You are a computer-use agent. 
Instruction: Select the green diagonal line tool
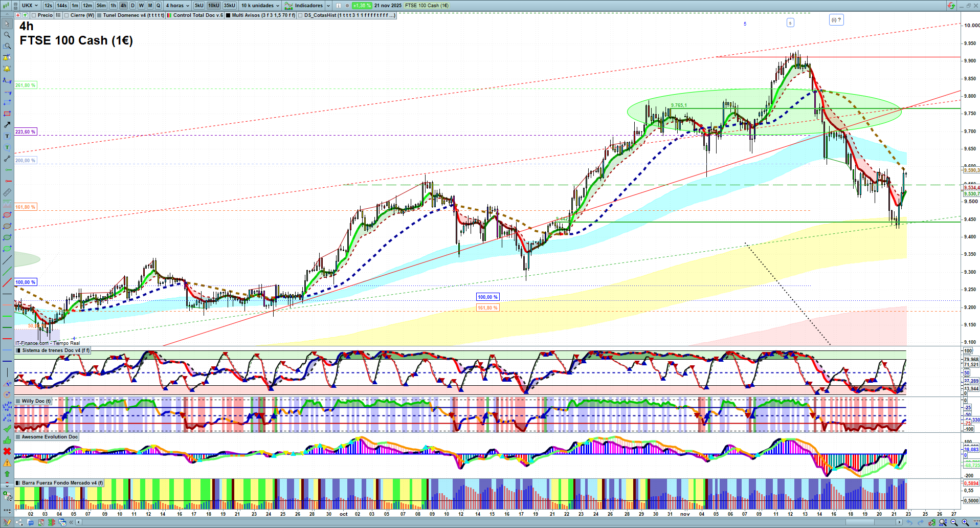click(x=7, y=271)
